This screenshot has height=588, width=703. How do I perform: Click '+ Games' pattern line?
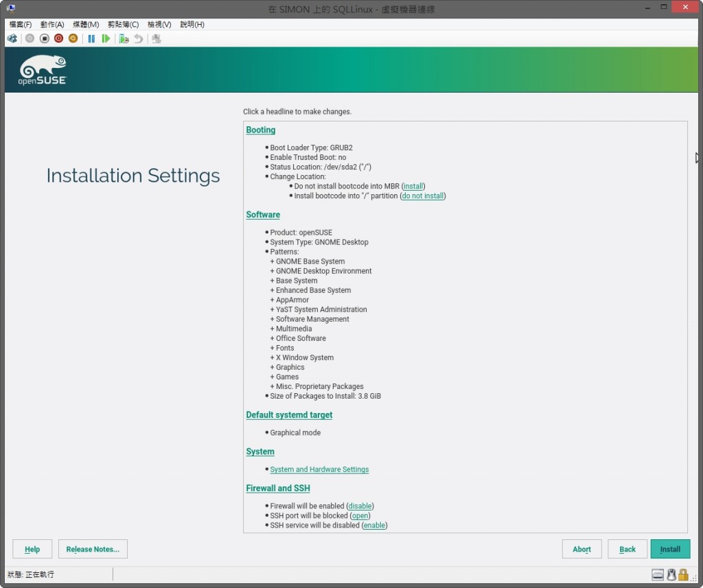(284, 377)
